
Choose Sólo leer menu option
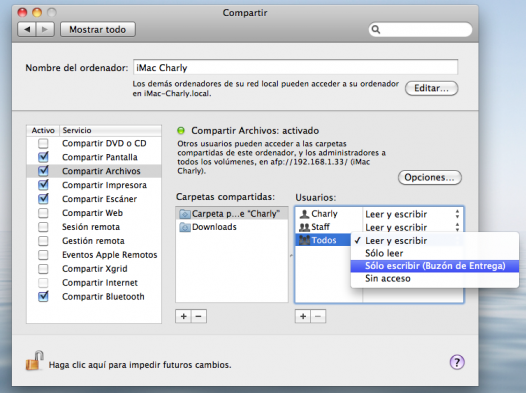tap(434, 253)
